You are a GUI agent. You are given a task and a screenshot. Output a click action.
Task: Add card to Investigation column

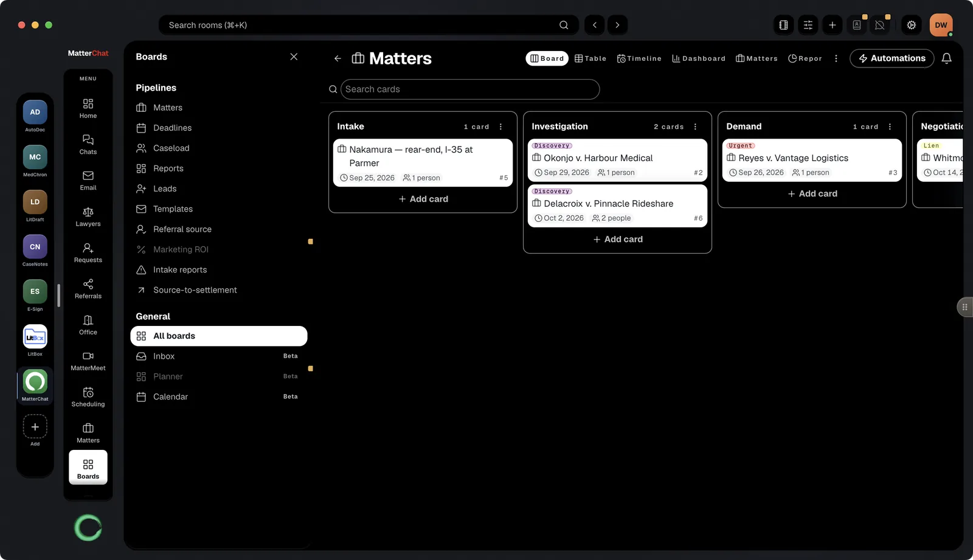[617, 239]
